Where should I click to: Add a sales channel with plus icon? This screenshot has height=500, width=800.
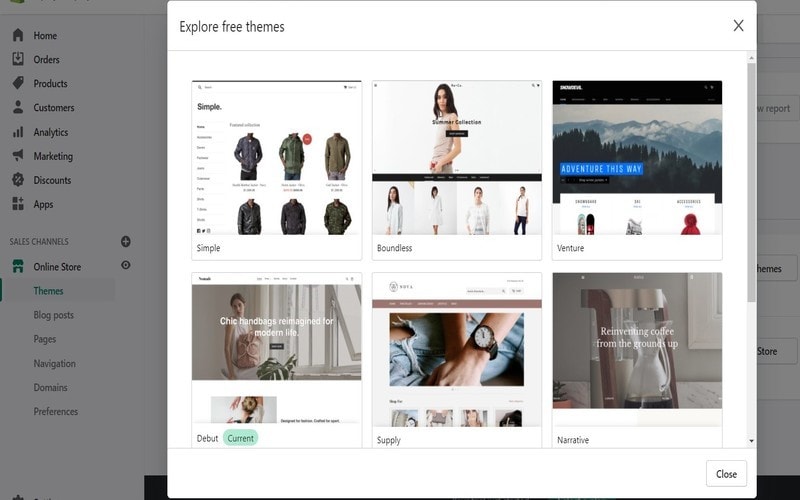pyautogui.click(x=126, y=241)
